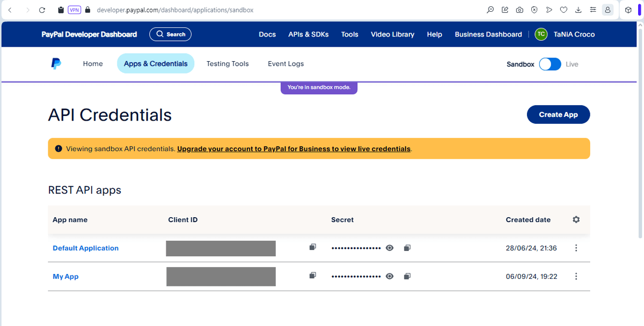Open the Default Application details
644x326 pixels.
pyautogui.click(x=85, y=248)
